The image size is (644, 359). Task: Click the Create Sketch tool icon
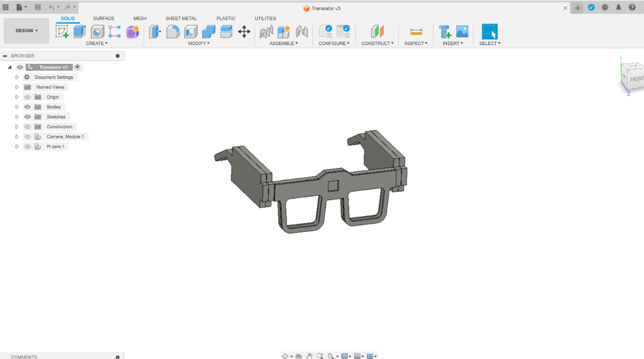tap(62, 32)
